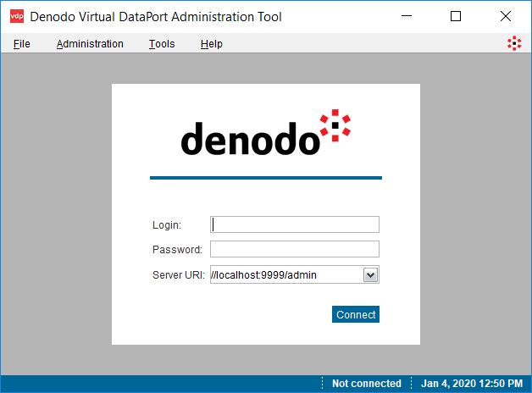This screenshot has width=532, height=393.
Task: Open the File menu
Action: pyautogui.click(x=22, y=44)
